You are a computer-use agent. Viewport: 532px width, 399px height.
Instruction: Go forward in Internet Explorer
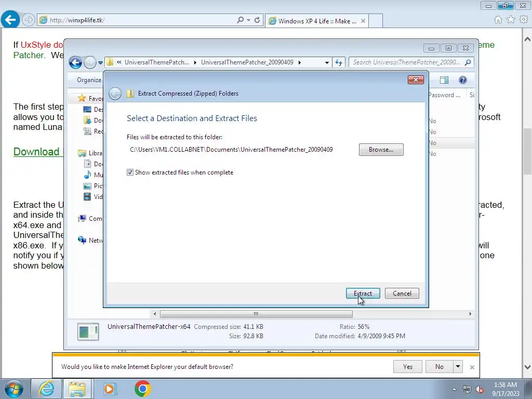pyautogui.click(x=29, y=20)
